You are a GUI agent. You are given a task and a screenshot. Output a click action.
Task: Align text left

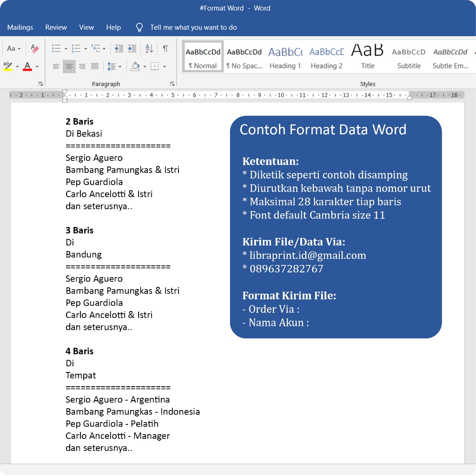tap(56, 66)
